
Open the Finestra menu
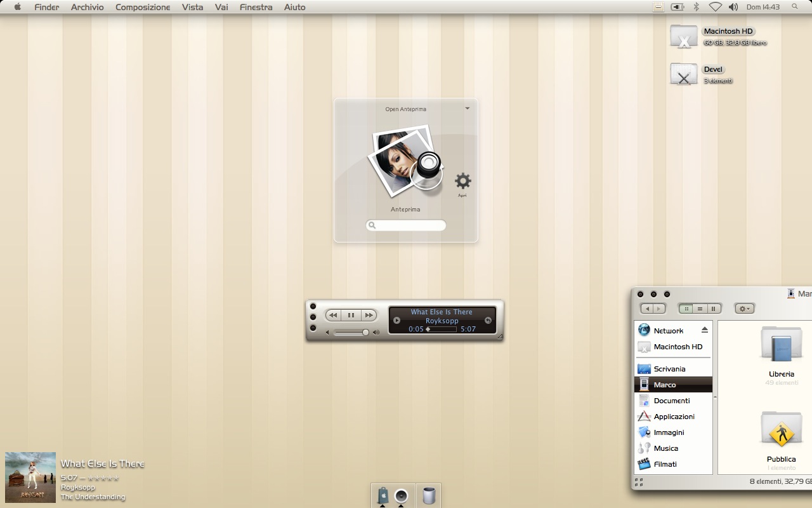(256, 7)
